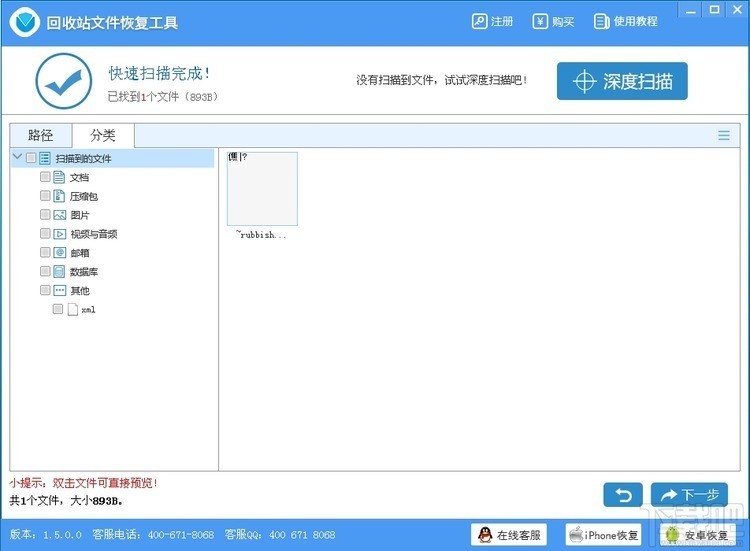Click the 压缩包 archive icon

pos(59,196)
